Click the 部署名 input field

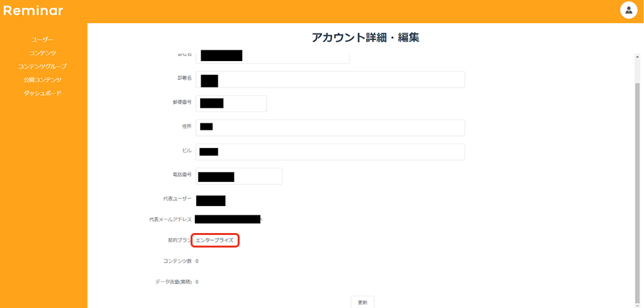tap(330, 79)
